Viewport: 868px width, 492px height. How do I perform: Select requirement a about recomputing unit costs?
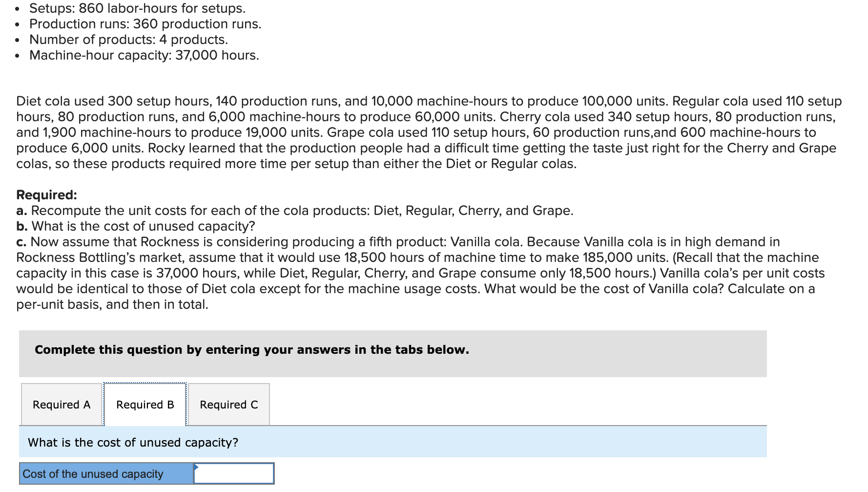[294, 211]
